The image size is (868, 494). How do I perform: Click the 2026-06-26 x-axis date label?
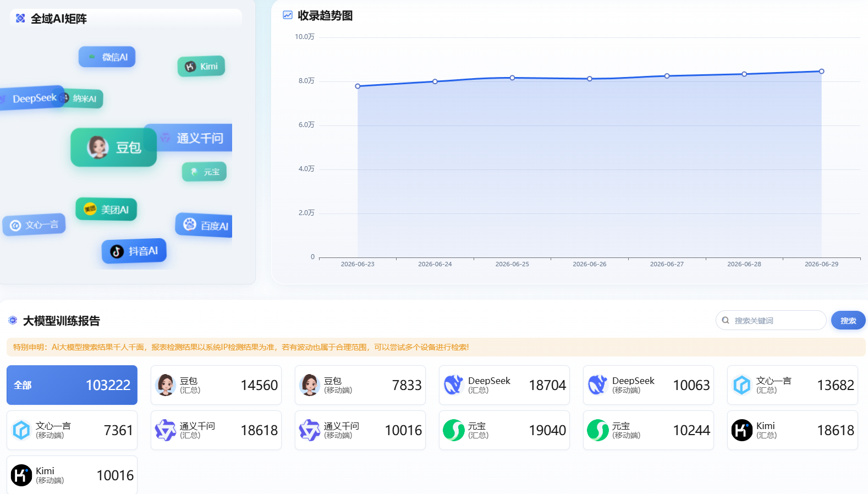point(590,264)
